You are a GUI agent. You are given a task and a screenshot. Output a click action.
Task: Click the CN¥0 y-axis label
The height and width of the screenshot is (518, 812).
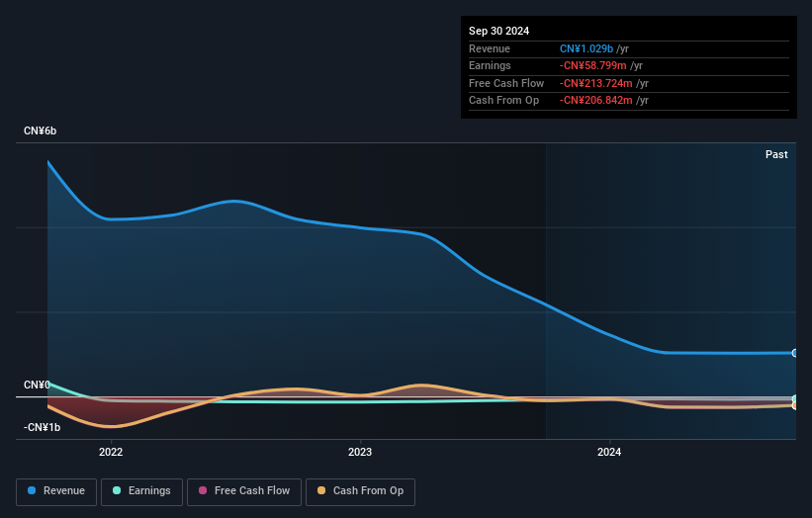(37, 385)
